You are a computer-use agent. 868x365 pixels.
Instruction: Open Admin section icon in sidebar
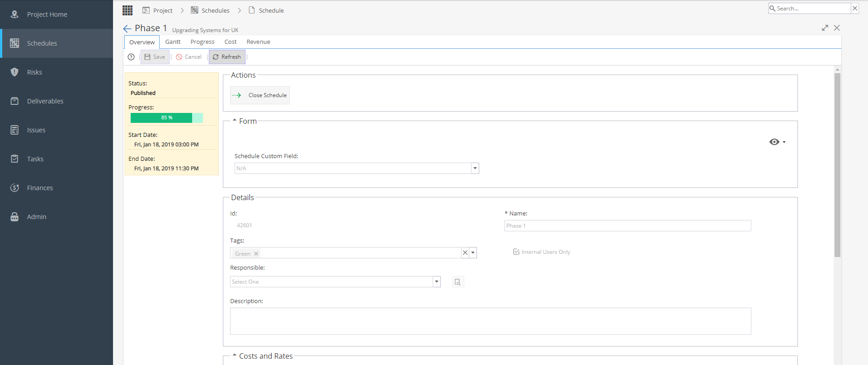coord(14,217)
